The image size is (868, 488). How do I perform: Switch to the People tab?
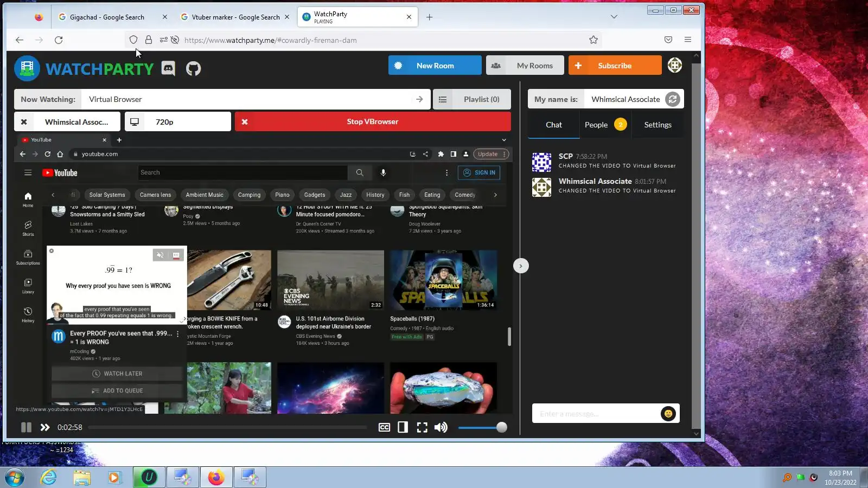click(x=605, y=125)
